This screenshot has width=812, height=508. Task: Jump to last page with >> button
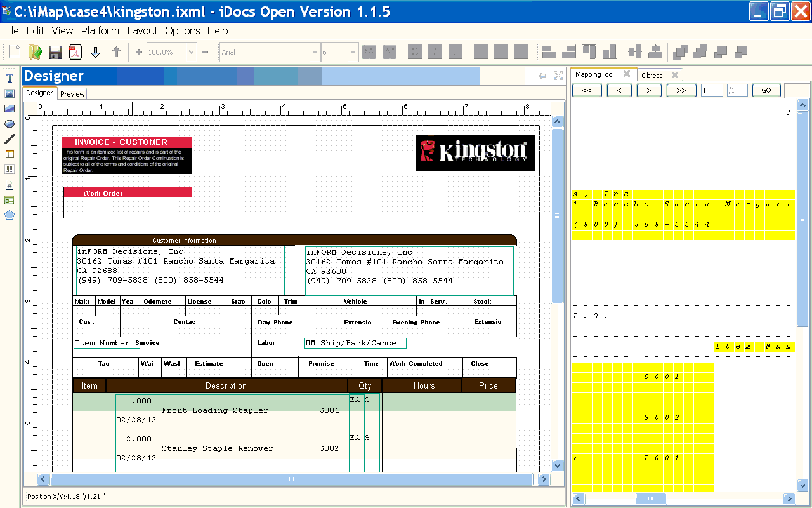[681, 90]
